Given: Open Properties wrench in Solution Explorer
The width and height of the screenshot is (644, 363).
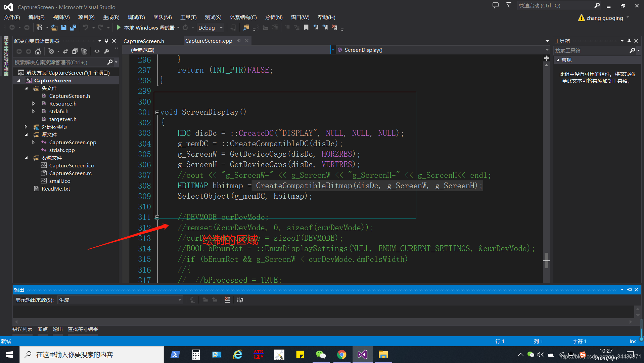Looking at the screenshot, I should click(x=107, y=51).
